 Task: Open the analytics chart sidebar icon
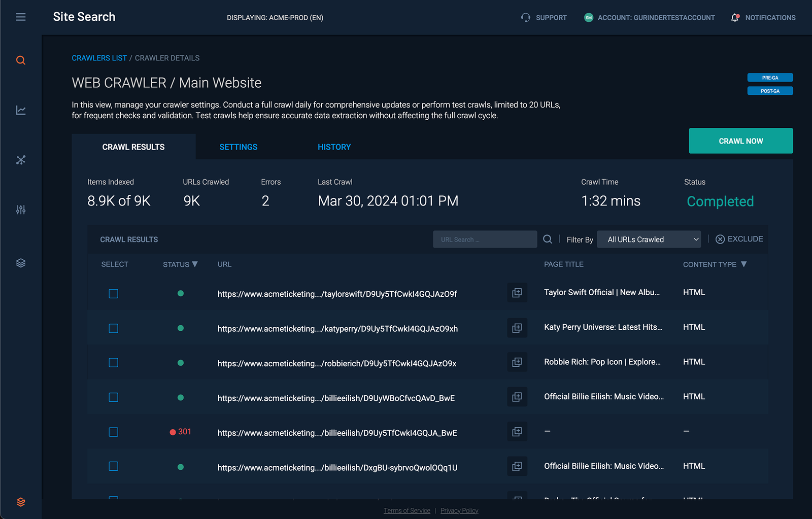[21, 110]
